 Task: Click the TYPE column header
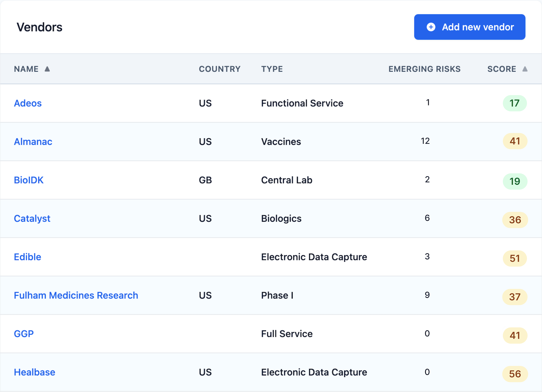(272, 69)
